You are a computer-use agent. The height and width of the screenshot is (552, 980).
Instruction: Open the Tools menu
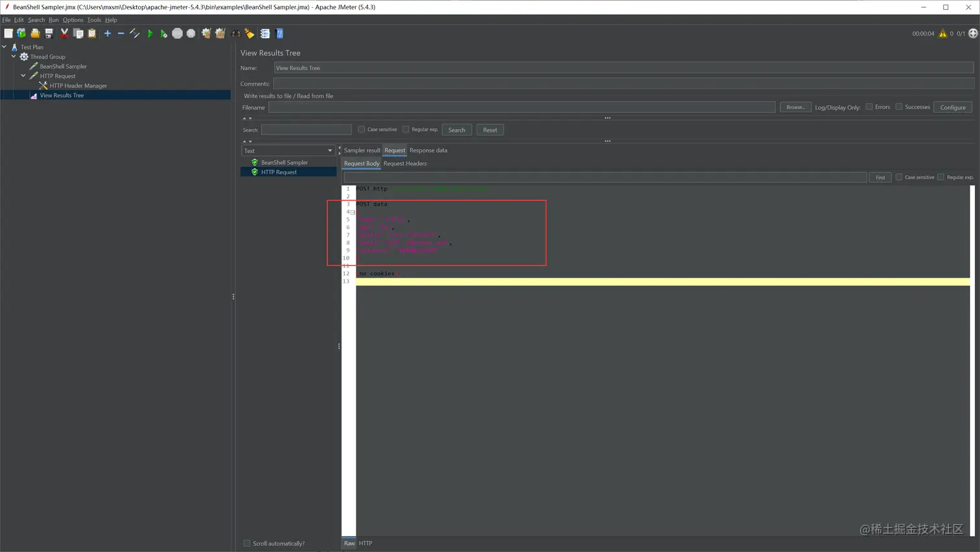[x=94, y=20]
